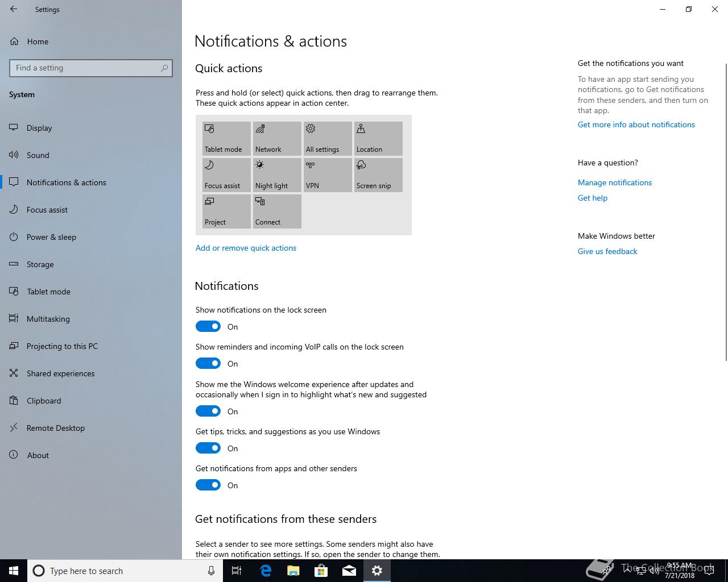
Task: Select the Tablet mode quick action tile
Action: 226,138
